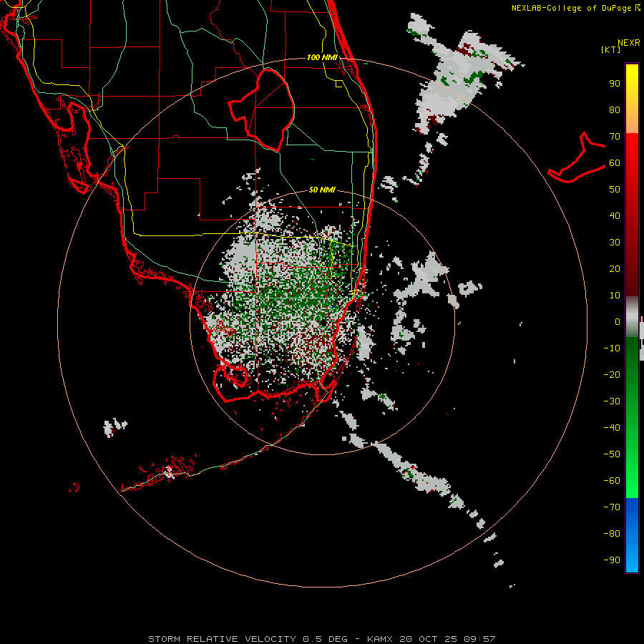Click the -20 value on velocity scale

[x=612, y=375]
